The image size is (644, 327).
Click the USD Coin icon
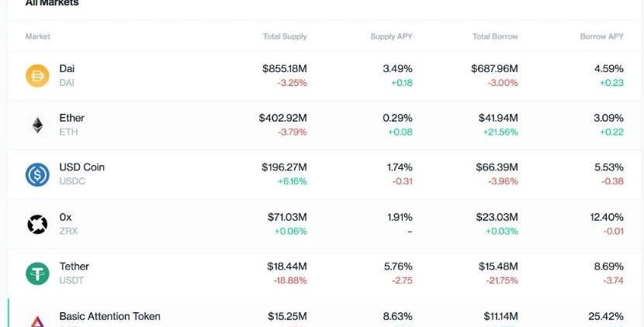tap(37, 174)
